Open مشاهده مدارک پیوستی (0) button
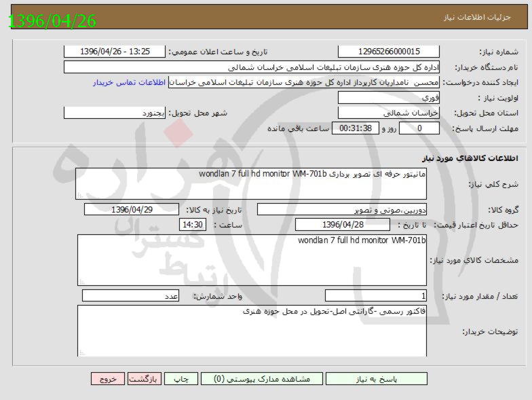The width and height of the screenshot is (532, 400). [262, 379]
